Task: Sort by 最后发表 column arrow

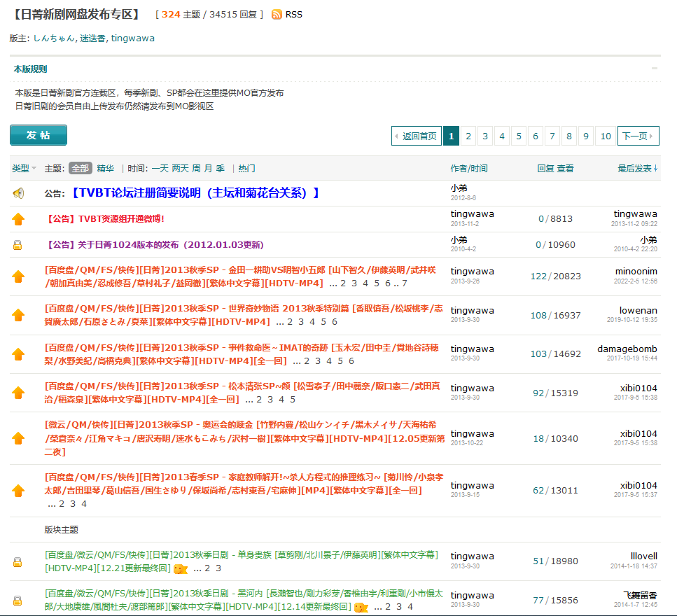Action: (655, 169)
